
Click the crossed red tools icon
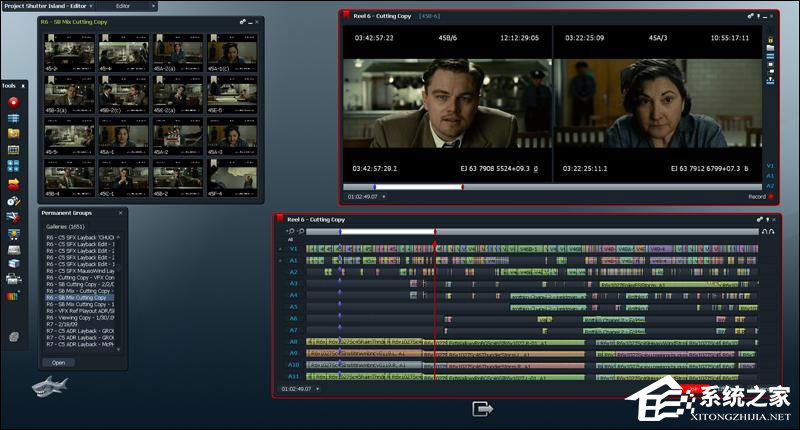(14, 218)
